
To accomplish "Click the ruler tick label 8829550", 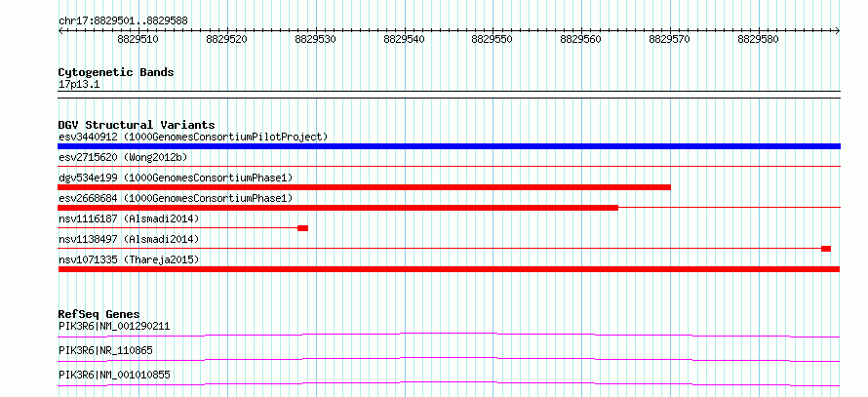I will click(493, 39).
